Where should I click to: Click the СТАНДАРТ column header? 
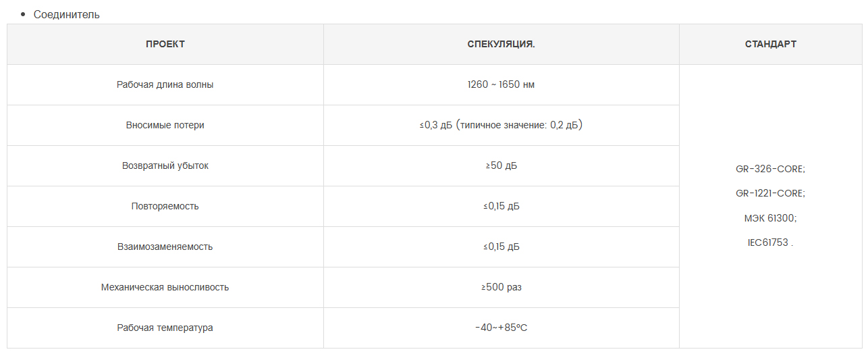771,44
